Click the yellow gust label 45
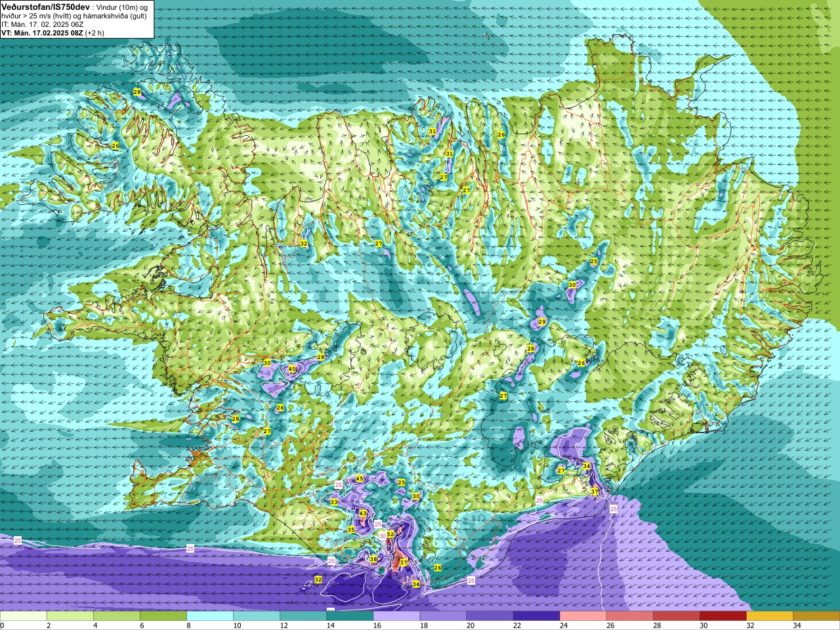Viewport: 840px width, 630px height. pyautogui.click(x=360, y=478)
